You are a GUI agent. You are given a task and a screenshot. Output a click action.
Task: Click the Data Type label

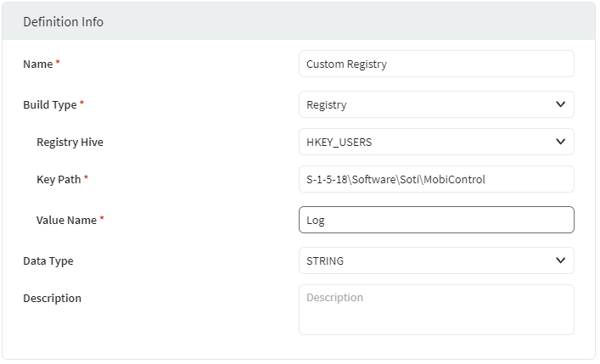[x=48, y=260]
